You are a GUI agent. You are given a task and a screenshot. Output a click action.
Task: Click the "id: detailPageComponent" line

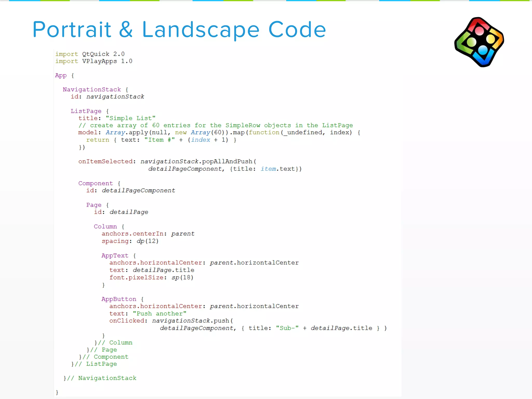[x=131, y=190]
